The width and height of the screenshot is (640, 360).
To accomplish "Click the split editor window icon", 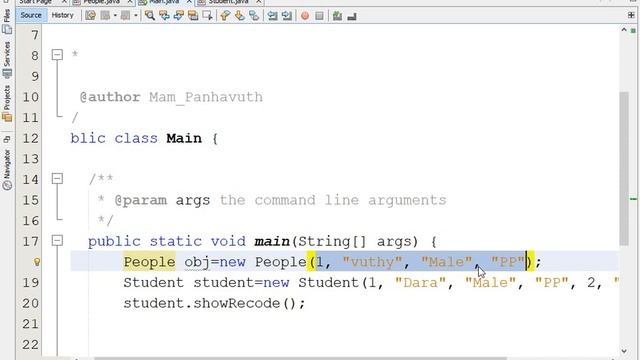I will click(x=631, y=16).
